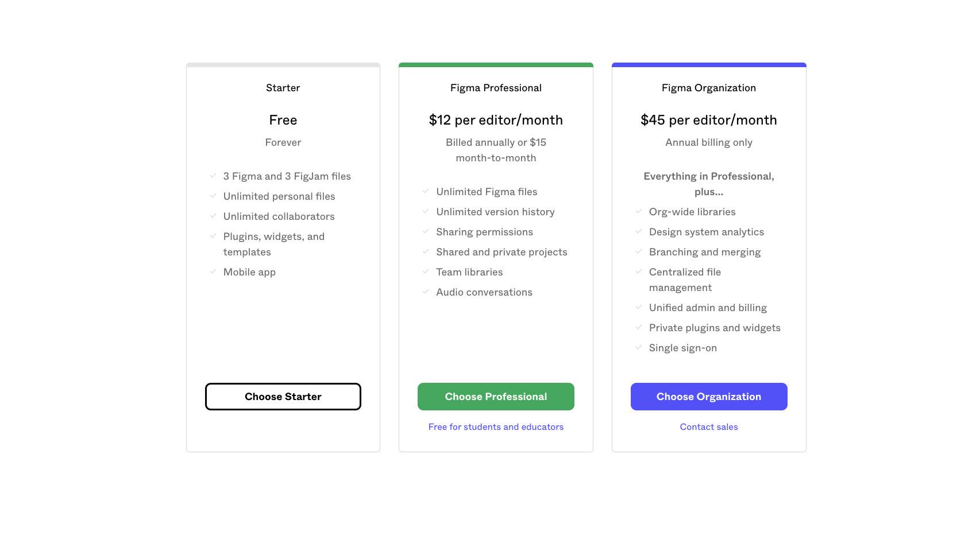Screen dimensions: 980x551
Task: Click checkmark beside Unlimited collaborators
Action: (x=213, y=216)
